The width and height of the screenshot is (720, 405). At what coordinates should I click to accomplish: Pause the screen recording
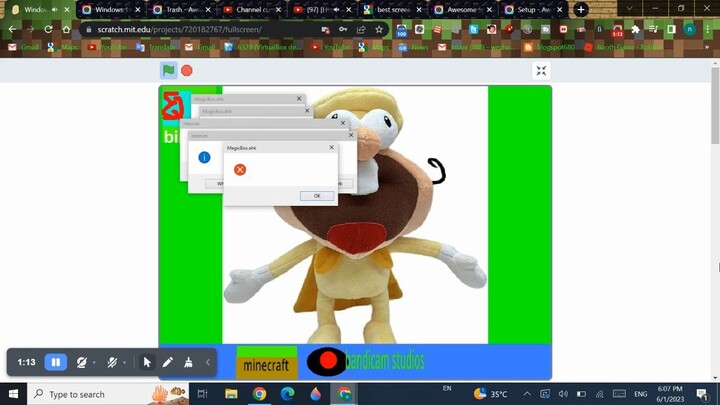(x=56, y=362)
